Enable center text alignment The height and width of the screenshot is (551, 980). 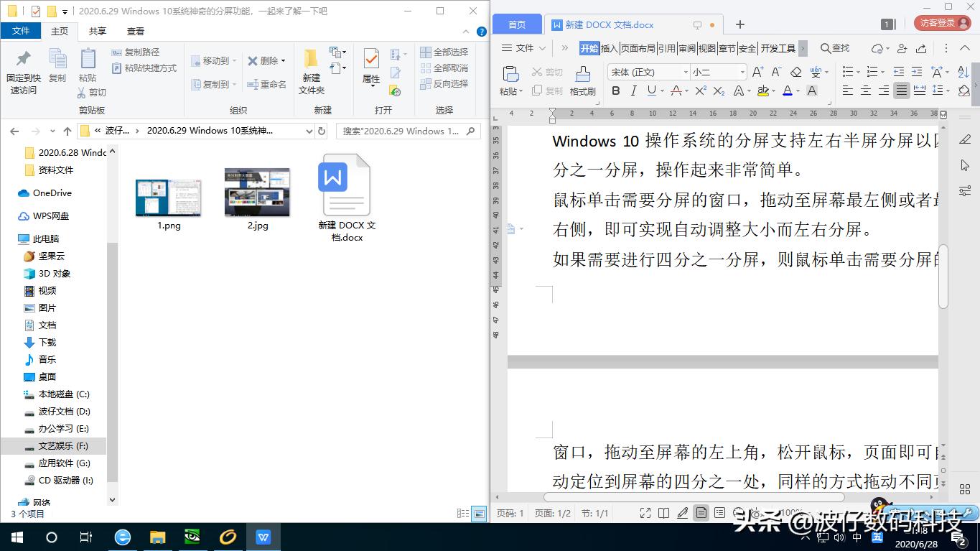coord(866,89)
